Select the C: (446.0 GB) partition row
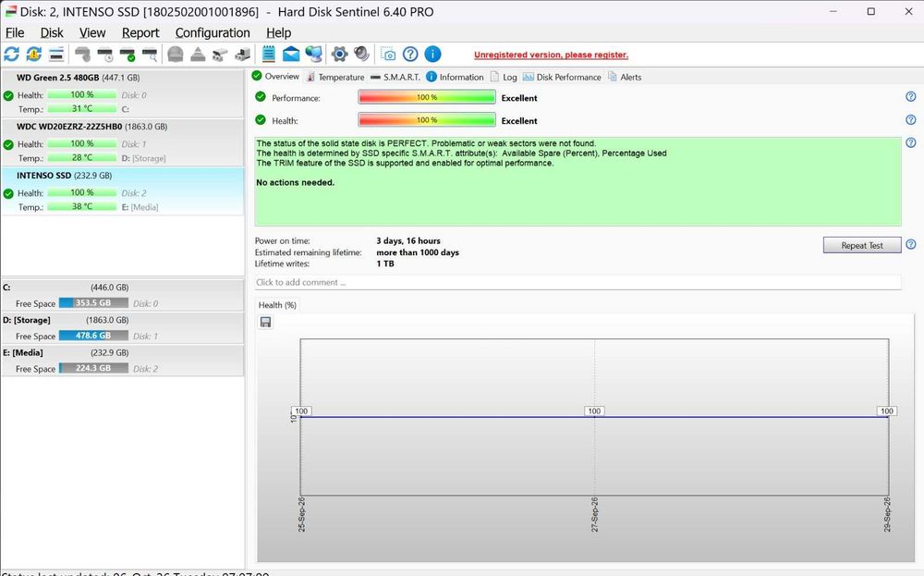 (x=123, y=295)
